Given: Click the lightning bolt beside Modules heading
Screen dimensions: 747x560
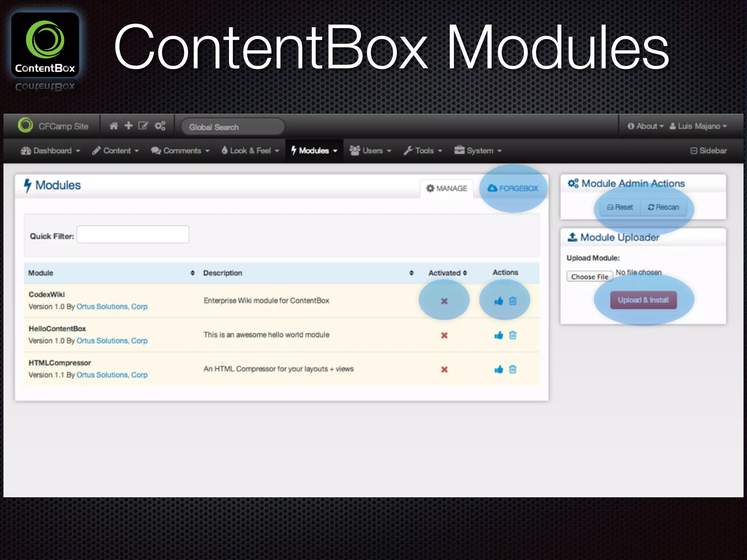Looking at the screenshot, I should 28,186.
